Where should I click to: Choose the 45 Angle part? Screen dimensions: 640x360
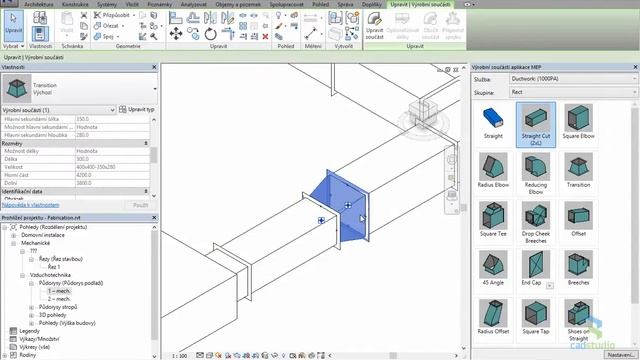493,269
